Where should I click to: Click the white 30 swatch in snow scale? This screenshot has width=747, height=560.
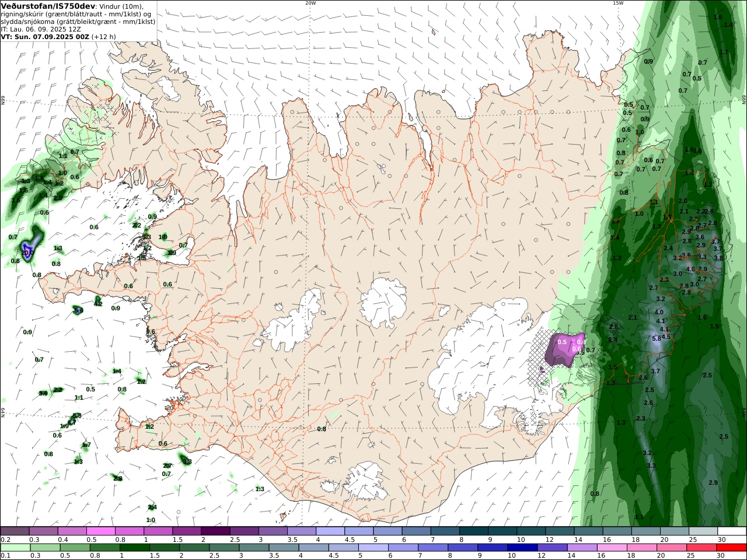[x=732, y=531]
